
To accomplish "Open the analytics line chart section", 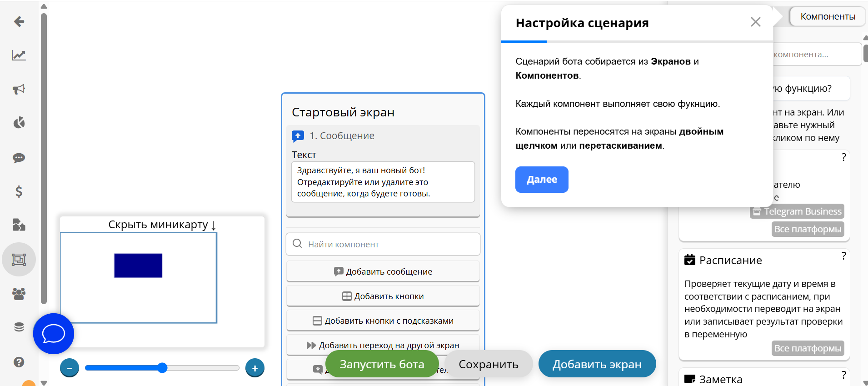I will (19, 55).
